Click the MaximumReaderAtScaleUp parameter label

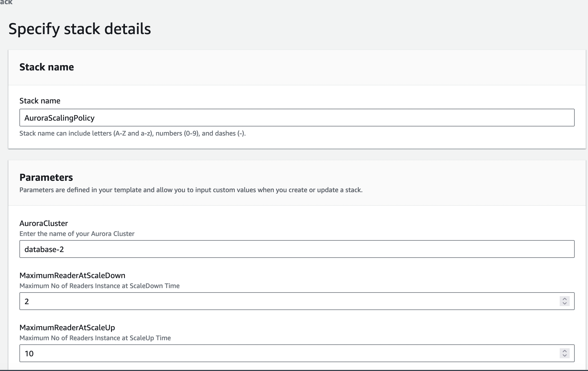[x=67, y=328]
